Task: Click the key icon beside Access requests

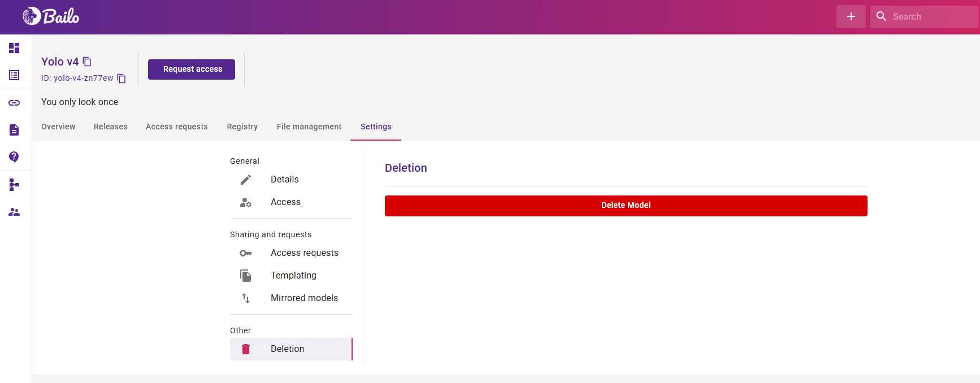Action: (x=246, y=253)
